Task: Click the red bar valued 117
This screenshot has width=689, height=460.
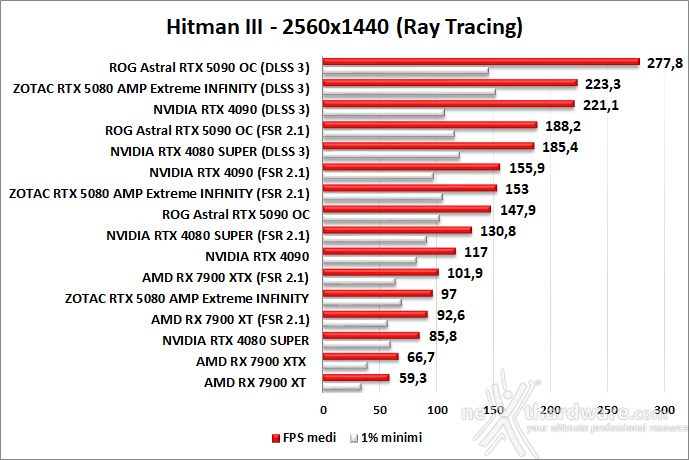Action: pos(389,251)
